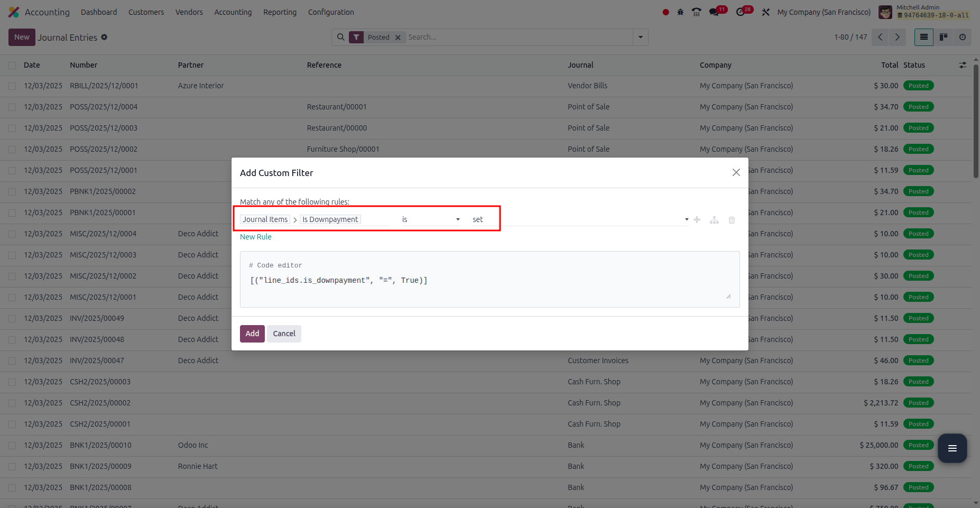
Task: Switch to kanban view icon
Action: coord(943,37)
